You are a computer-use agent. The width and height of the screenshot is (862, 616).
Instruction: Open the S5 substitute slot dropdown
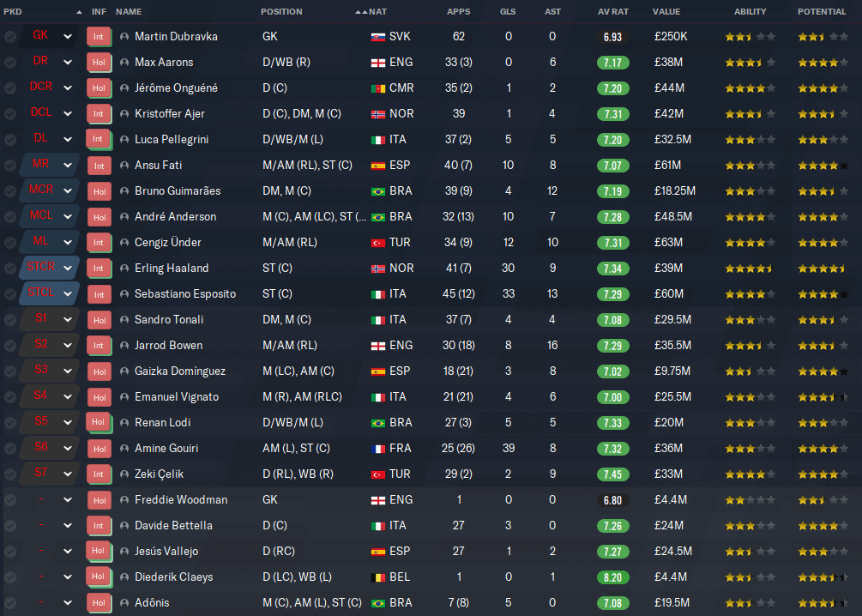tap(68, 422)
